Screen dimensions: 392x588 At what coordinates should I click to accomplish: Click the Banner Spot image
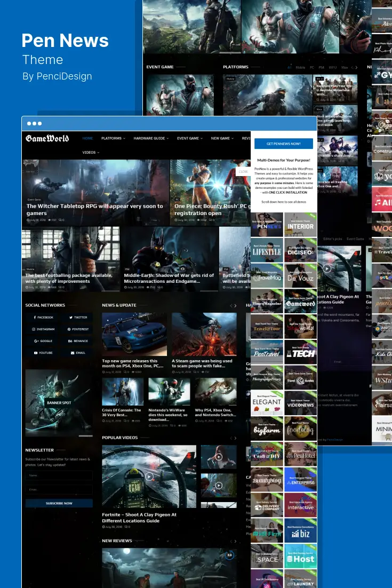pyautogui.click(x=59, y=403)
